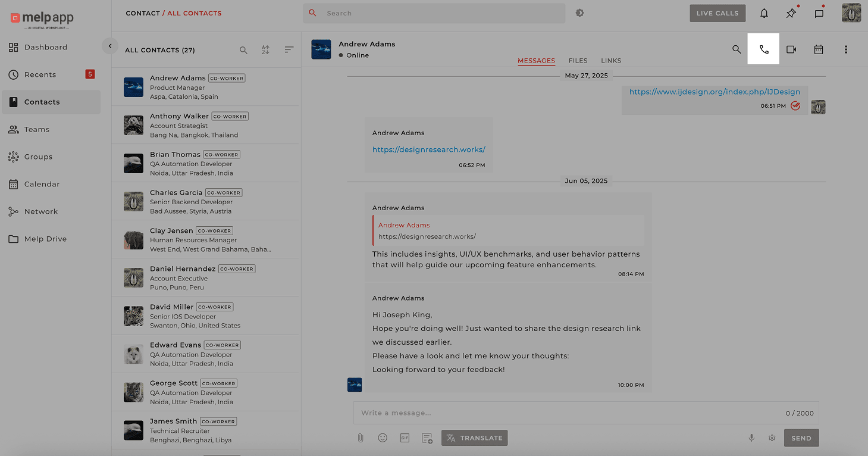Open the emoji picker
This screenshot has height=456, width=868.
(x=383, y=438)
